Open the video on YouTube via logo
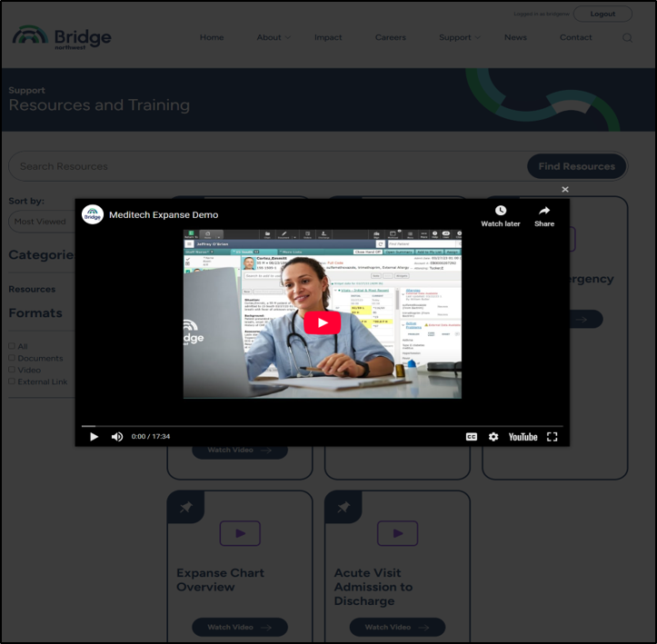Image resolution: width=657 pixels, height=644 pixels. 523,437
